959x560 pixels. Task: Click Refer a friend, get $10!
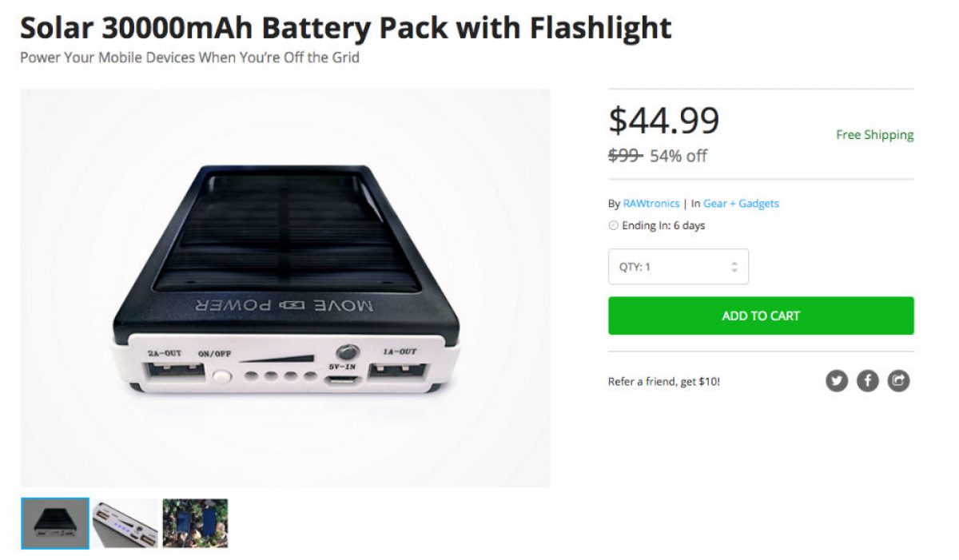663,382
